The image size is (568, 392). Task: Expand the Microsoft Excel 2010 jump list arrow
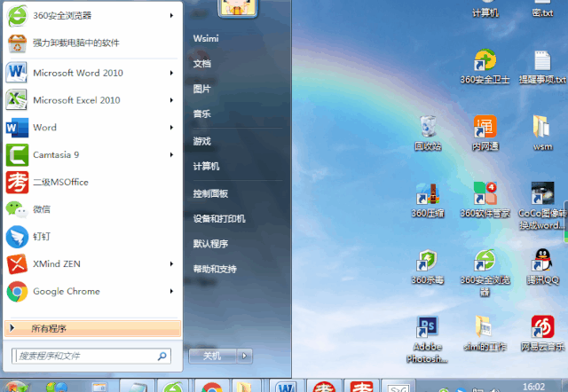pos(171,100)
